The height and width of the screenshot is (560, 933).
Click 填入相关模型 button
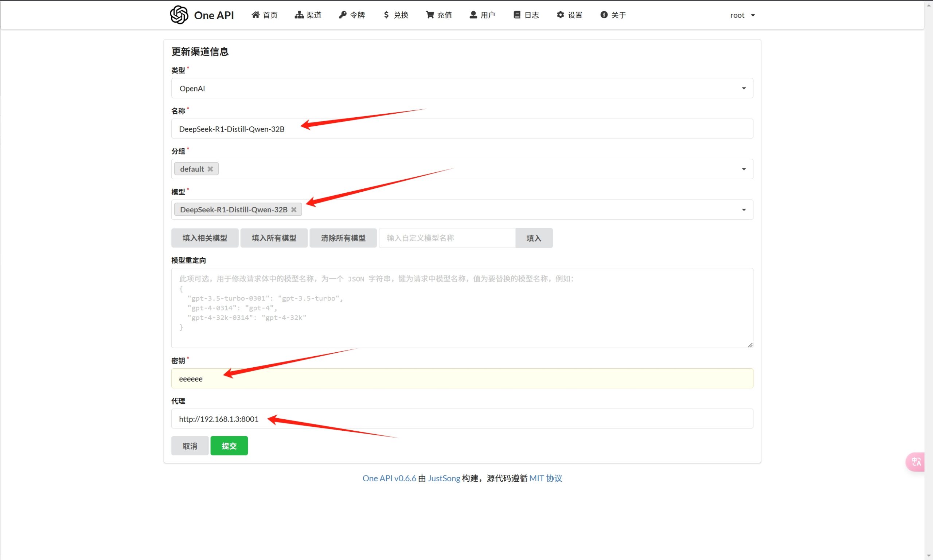205,238
